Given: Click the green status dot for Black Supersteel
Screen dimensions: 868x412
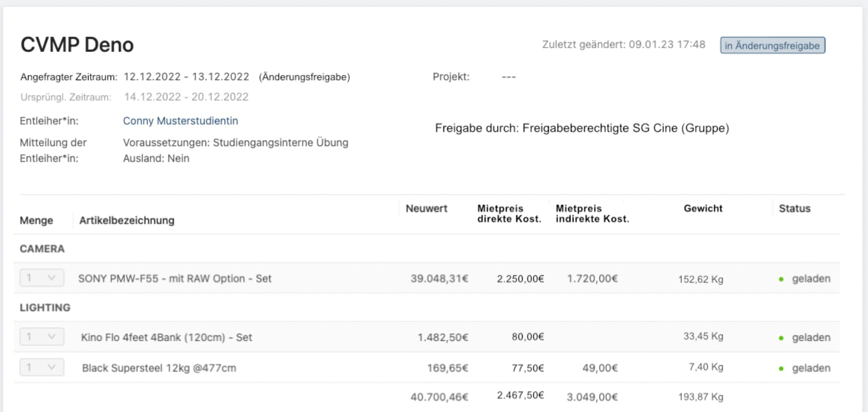Looking at the screenshot, I should [x=781, y=369].
